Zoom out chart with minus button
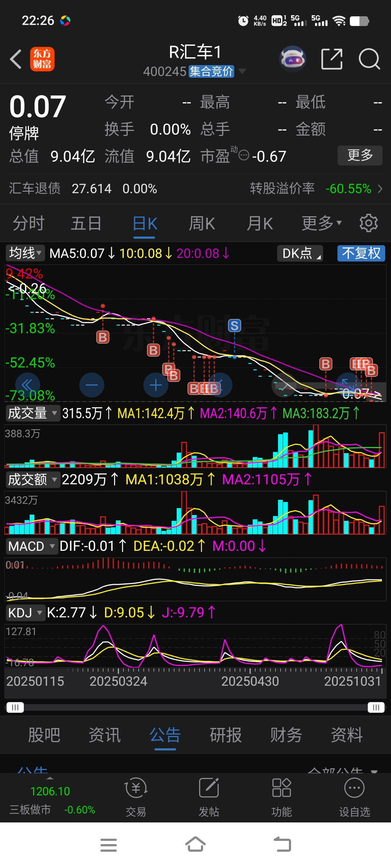Screen dimensions: 391x868 pyautogui.click(x=92, y=385)
